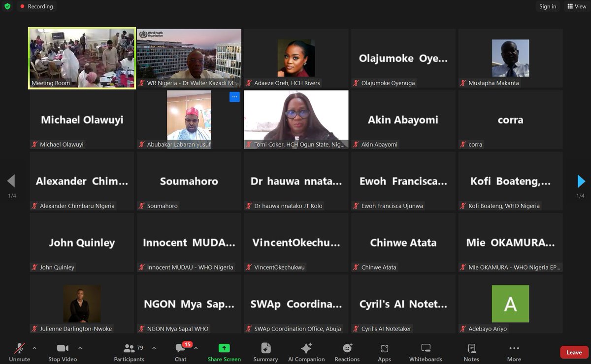Open the meeting Summary
The width and height of the screenshot is (591, 364).
266,352
